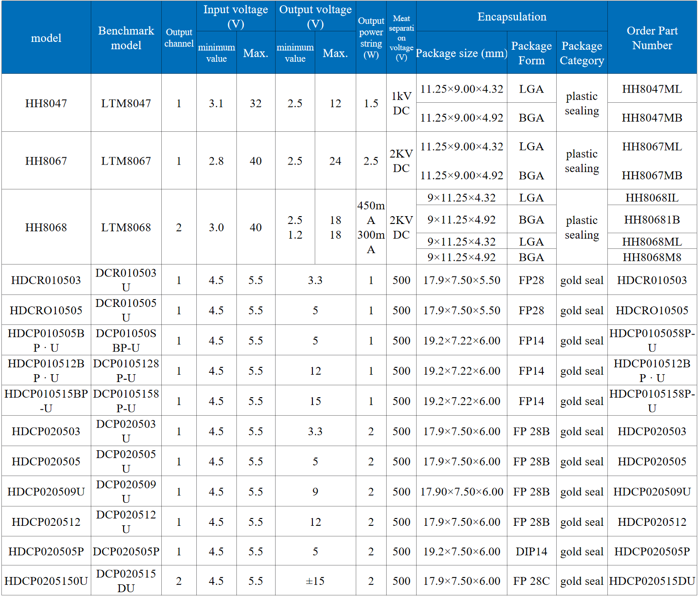Select order part number HH8068IL
The height and width of the screenshot is (600, 700).
(652, 198)
